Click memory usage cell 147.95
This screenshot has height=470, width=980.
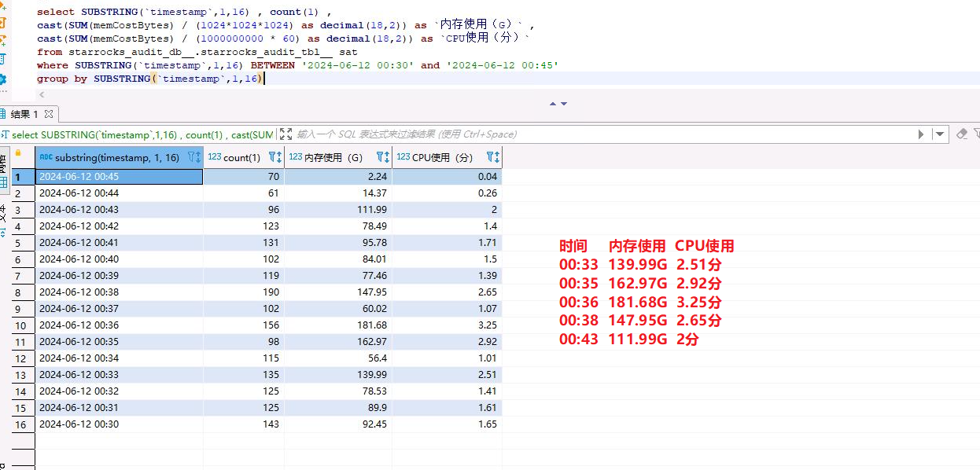click(338, 292)
